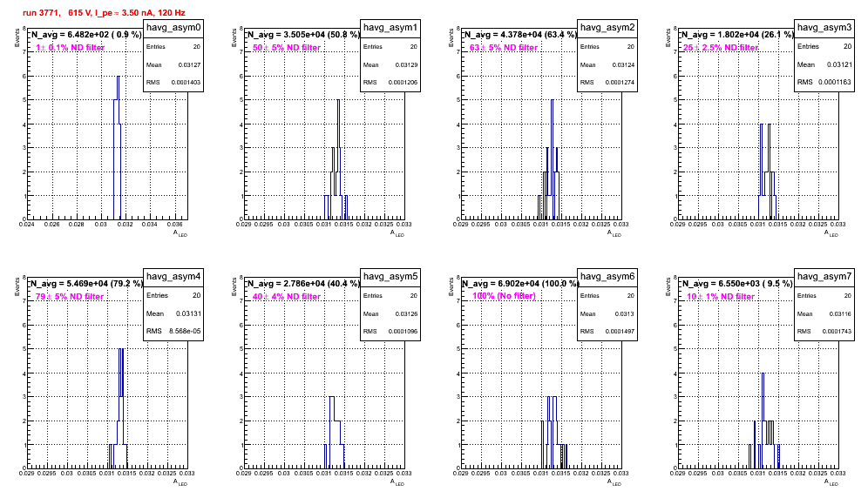868x498 pixels.
Task: Click the 50± 5% ND filter label
Action: 287,48
